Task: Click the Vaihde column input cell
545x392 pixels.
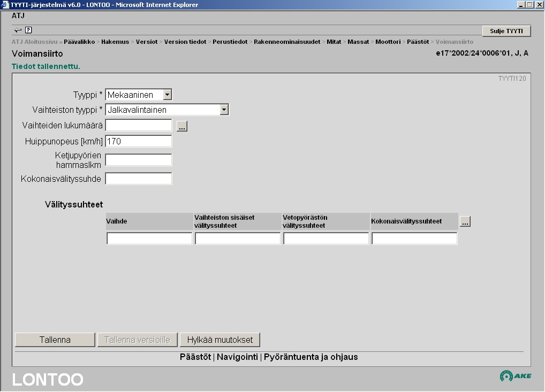Action: [x=149, y=239]
